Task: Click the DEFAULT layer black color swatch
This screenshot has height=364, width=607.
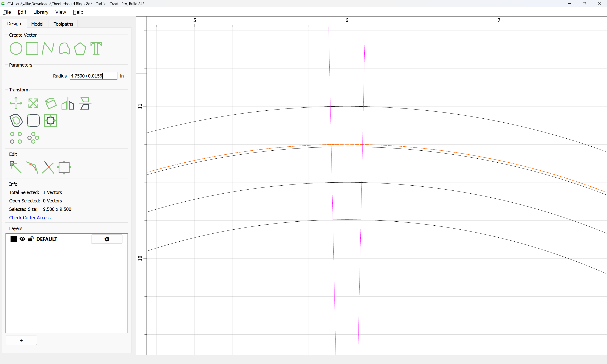Action: pyautogui.click(x=14, y=239)
